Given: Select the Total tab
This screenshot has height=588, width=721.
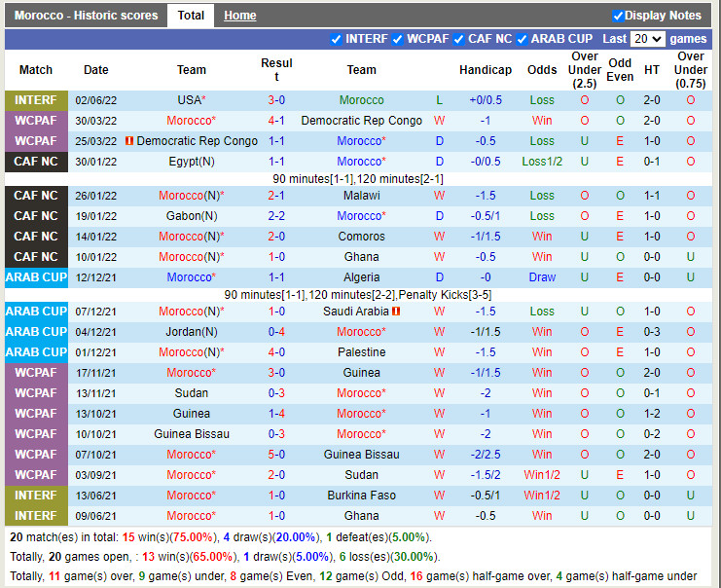Looking at the screenshot, I should 191,16.
